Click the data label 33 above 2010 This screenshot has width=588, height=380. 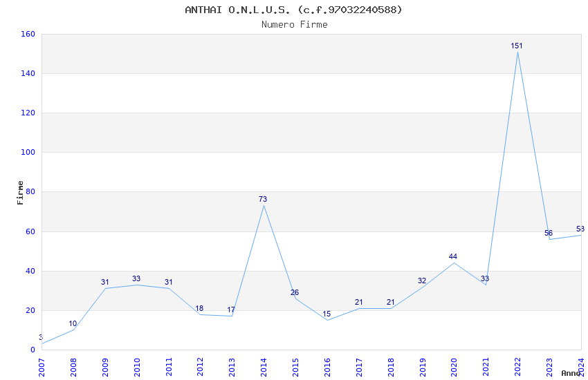(x=136, y=279)
